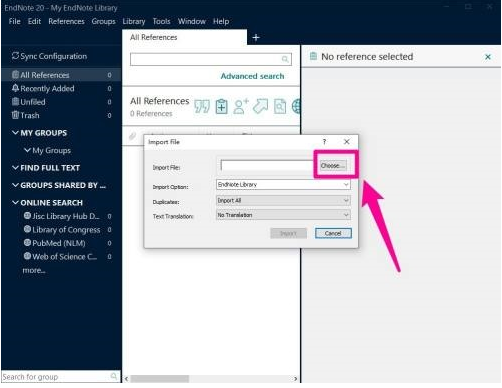Open the Groups menu
The height and width of the screenshot is (388, 502).
[x=103, y=21]
